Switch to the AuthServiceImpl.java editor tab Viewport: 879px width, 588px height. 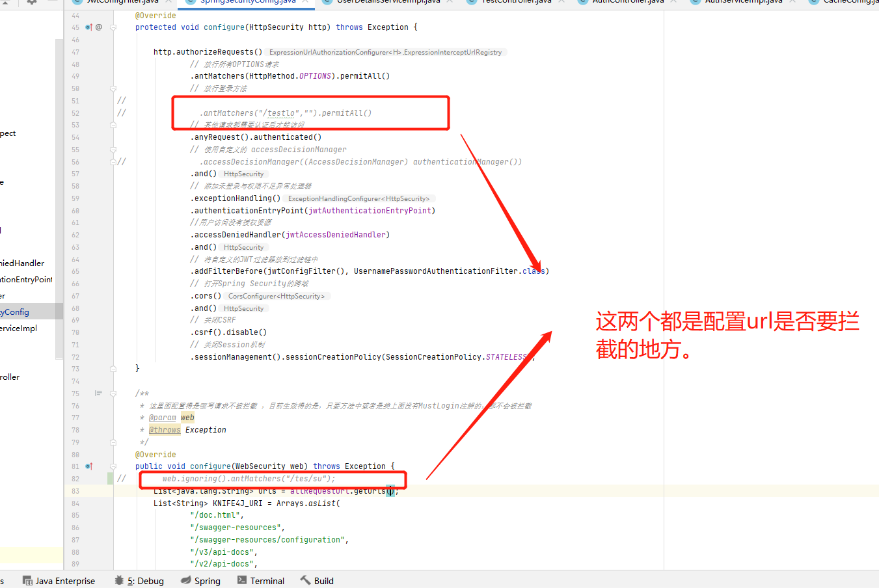(744, 3)
